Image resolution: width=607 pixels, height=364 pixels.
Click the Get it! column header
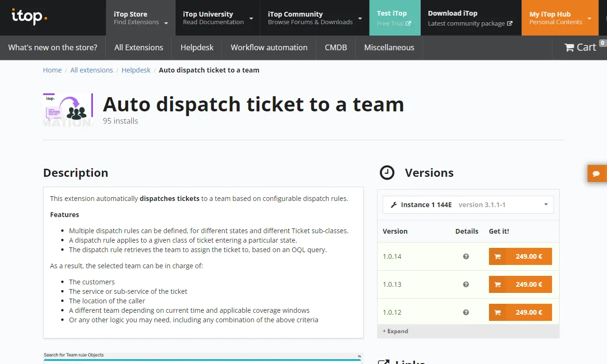[x=499, y=231]
